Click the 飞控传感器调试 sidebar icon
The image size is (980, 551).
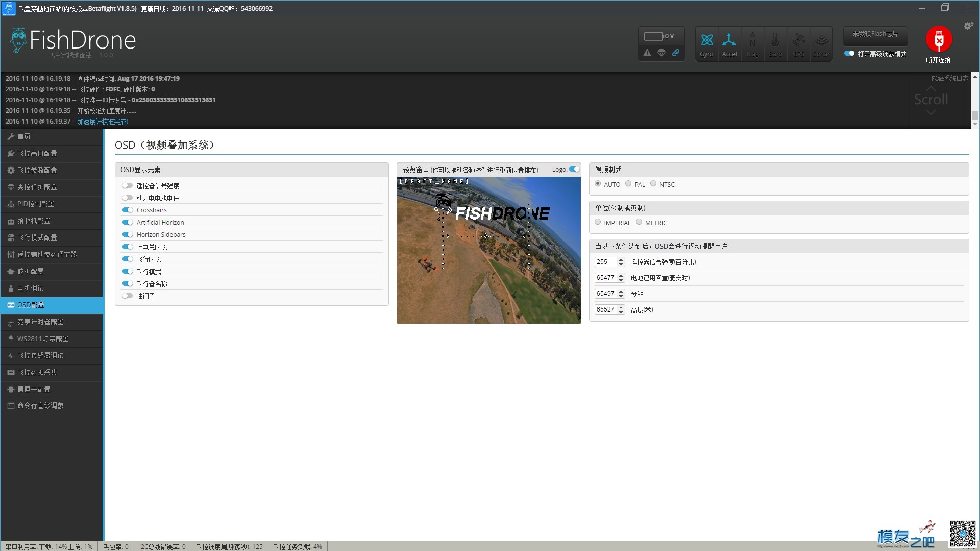click(x=11, y=355)
